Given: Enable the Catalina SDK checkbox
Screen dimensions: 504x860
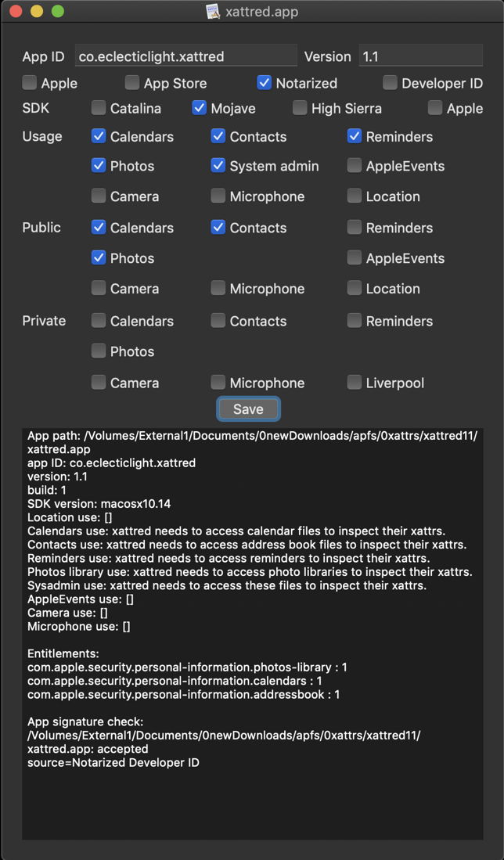Looking at the screenshot, I should (99, 108).
